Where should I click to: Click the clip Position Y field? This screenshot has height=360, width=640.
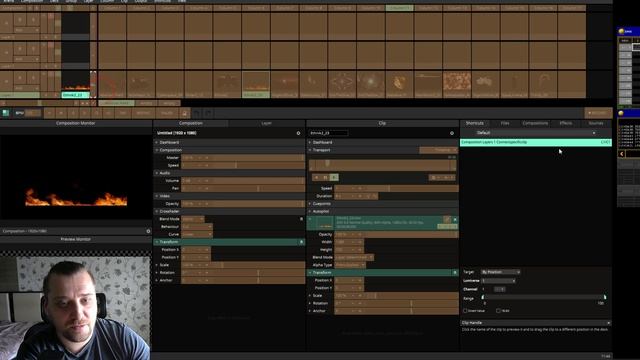(x=349, y=288)
